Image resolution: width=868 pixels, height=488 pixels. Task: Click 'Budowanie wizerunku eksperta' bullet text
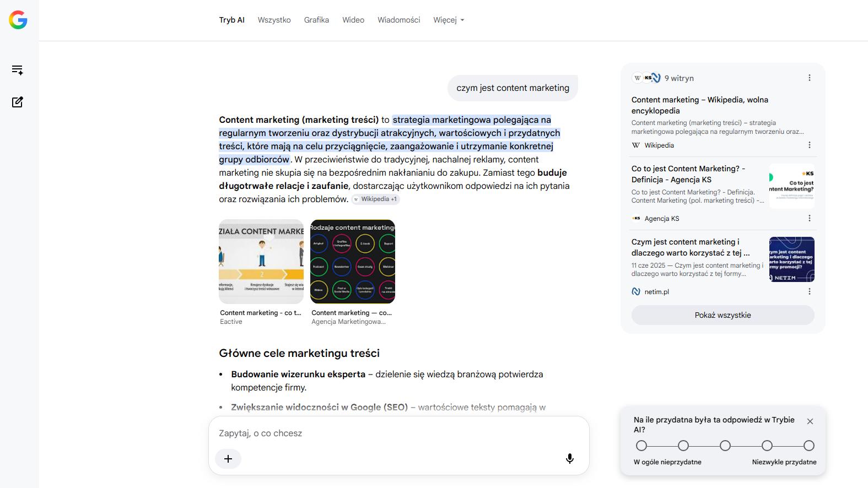298,374
